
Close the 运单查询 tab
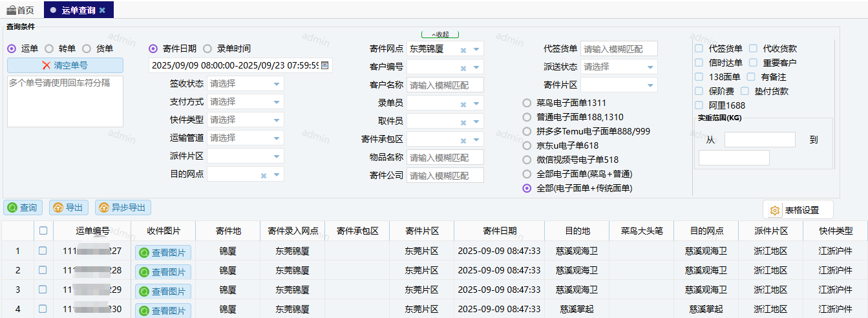click(102, 10)
